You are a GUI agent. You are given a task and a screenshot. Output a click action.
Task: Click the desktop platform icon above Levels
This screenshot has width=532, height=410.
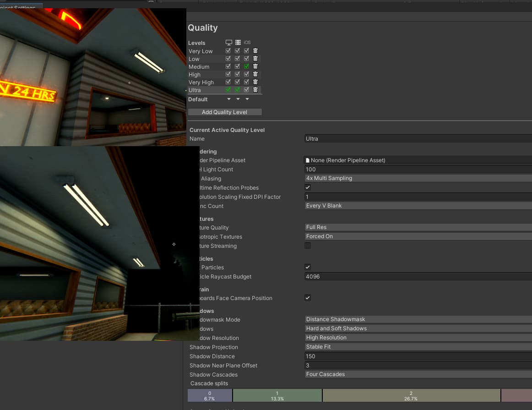click(228, 42)
